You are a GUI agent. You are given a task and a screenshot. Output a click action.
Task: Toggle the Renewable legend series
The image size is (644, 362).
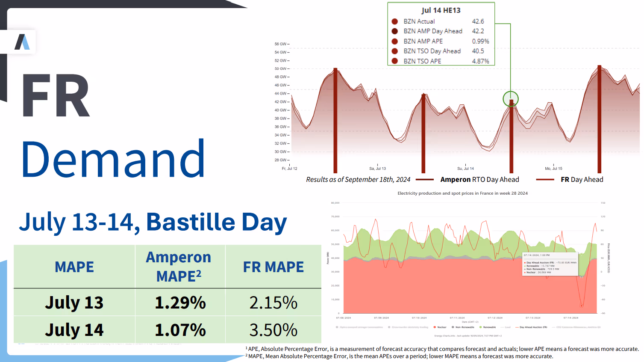(x=488, y=327)
